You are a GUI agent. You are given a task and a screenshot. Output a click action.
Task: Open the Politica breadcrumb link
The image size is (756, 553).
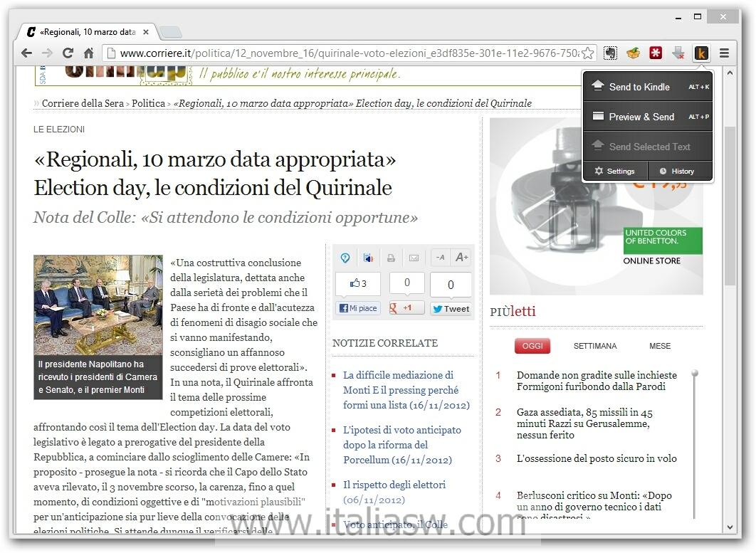(149, 103)
